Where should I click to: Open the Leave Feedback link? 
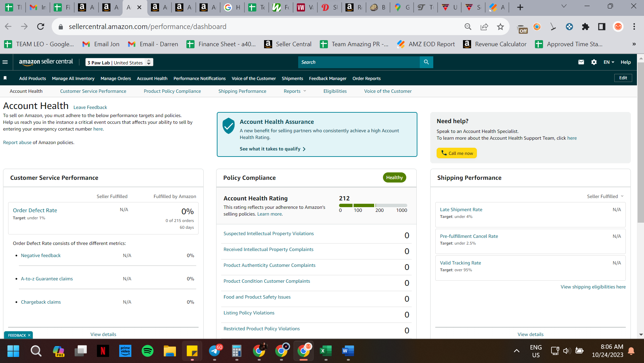[90, 107]
